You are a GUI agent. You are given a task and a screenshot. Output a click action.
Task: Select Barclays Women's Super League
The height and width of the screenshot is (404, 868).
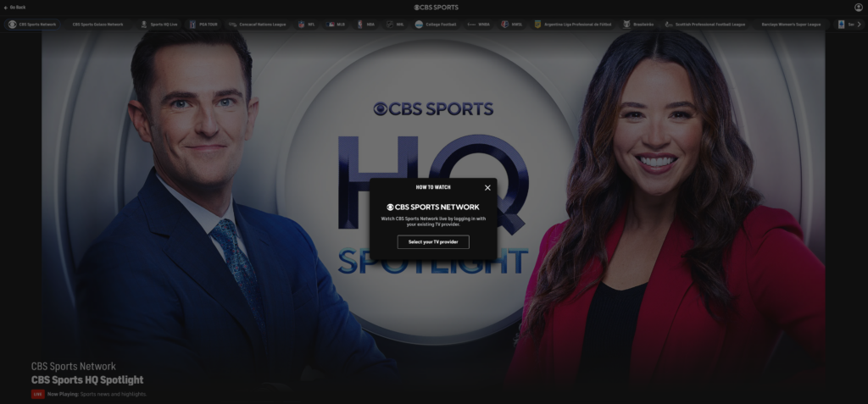coord(791,25)
